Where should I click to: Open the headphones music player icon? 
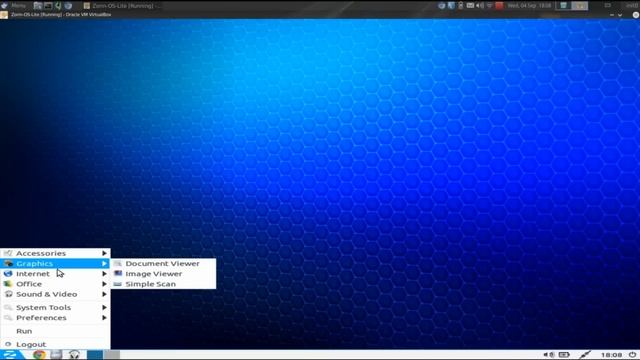pos(74,355)
